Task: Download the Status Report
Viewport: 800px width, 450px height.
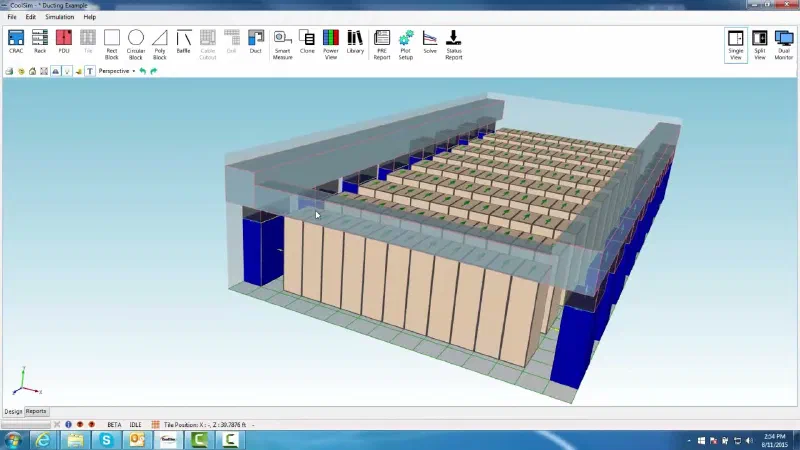Action: 454,44
